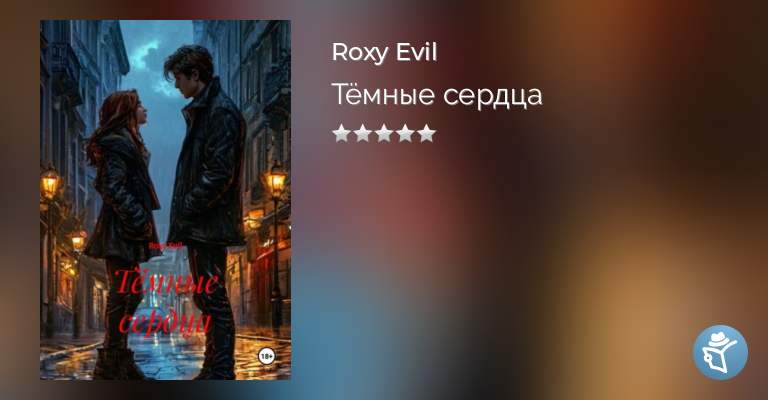
Task: Select the second rating star
Action: [362, 133]
